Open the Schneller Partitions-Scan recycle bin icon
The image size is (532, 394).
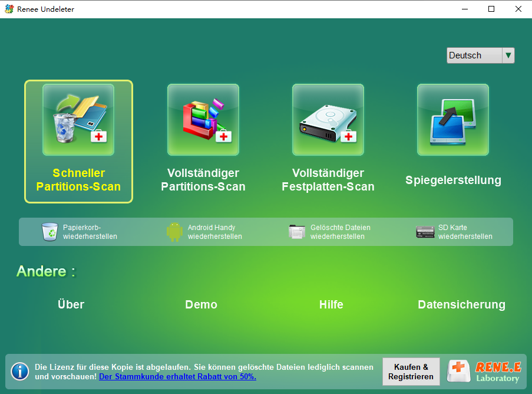point(78,120)
